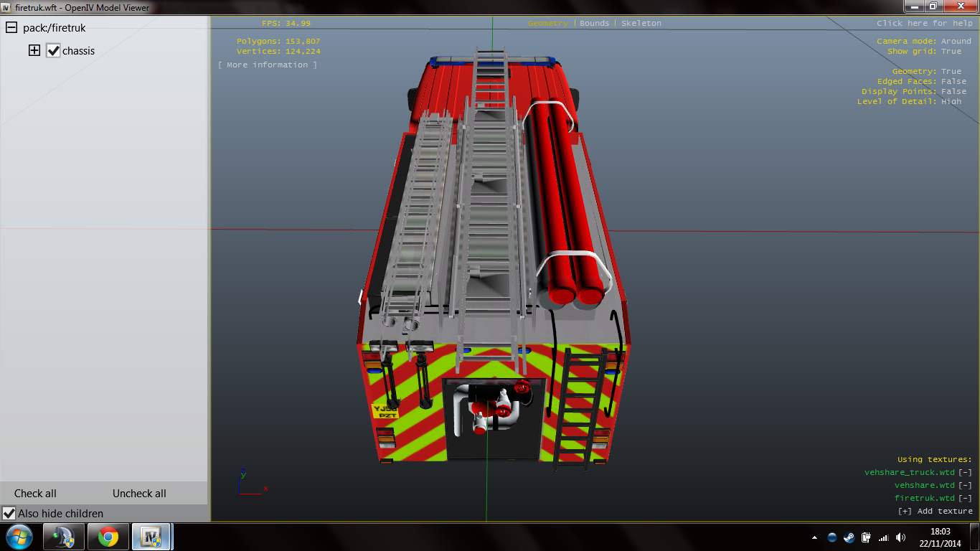The image size is (980, 551).
Task: Open TeamSpeak from the taskbar
Action: (x=64, y=537)
